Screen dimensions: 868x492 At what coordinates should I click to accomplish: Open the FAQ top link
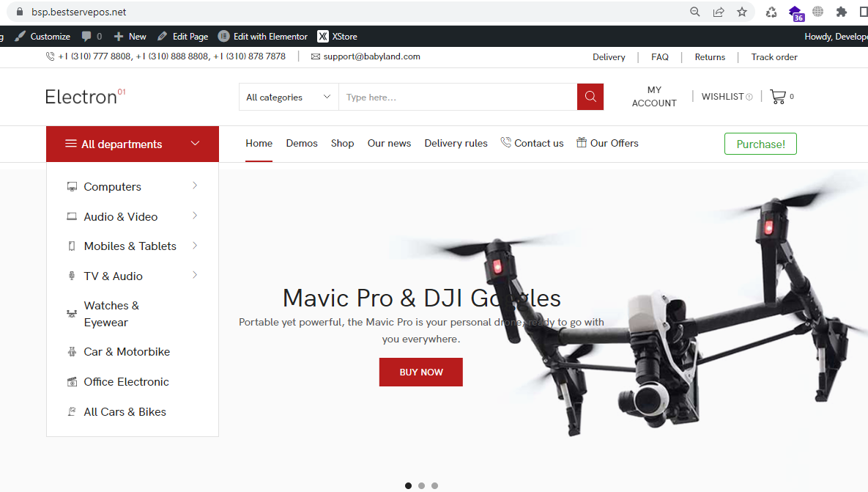660,57
